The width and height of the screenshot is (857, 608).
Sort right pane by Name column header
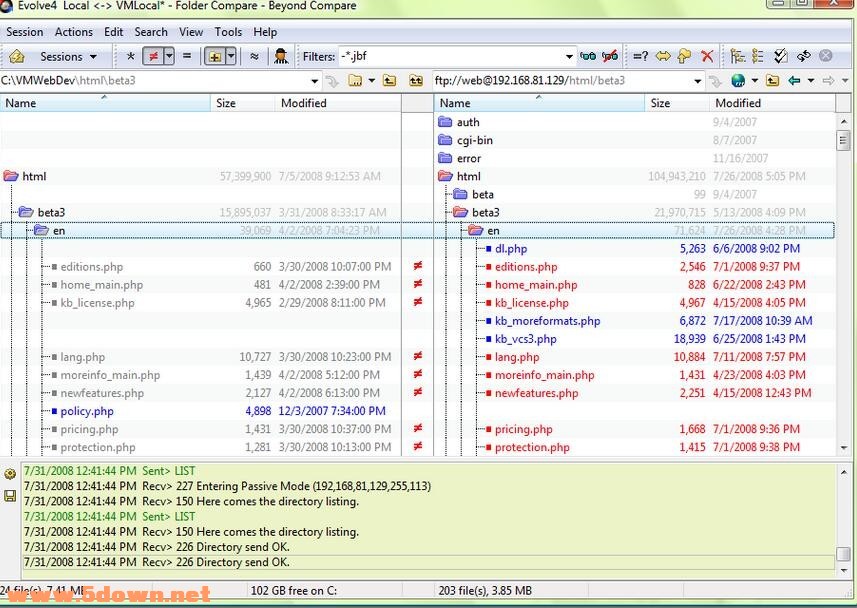539,103
